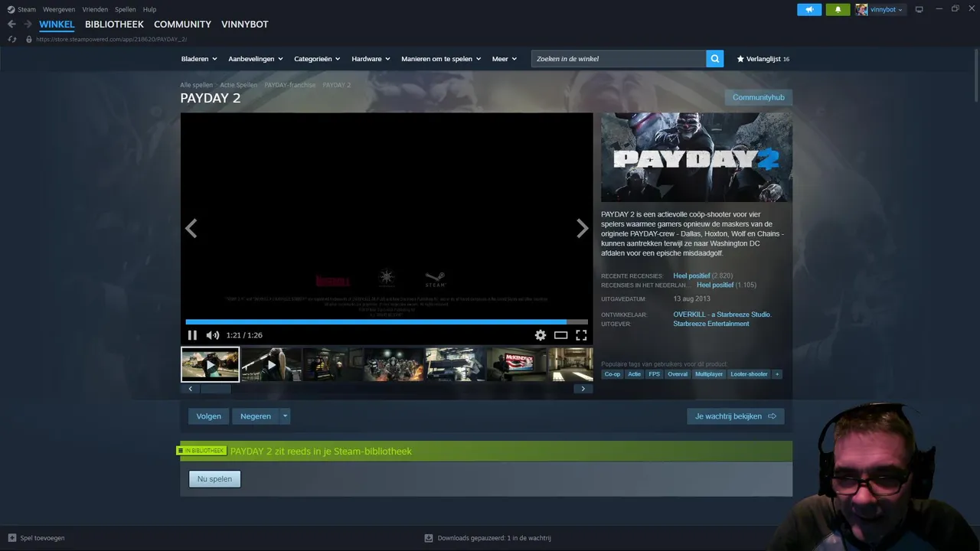Click the Negeren button

[x=256, y=416]
